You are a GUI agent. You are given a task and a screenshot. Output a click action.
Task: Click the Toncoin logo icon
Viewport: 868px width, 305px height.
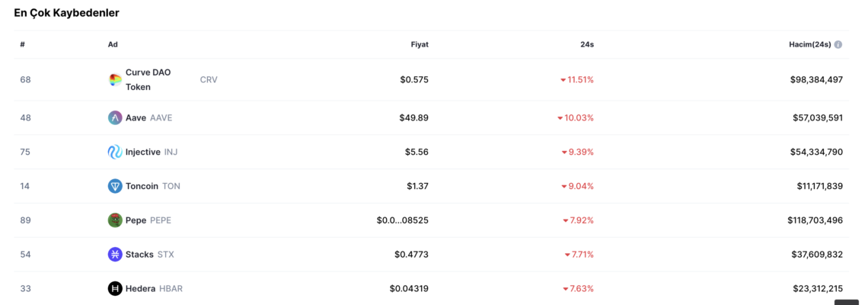click(115, 186)
